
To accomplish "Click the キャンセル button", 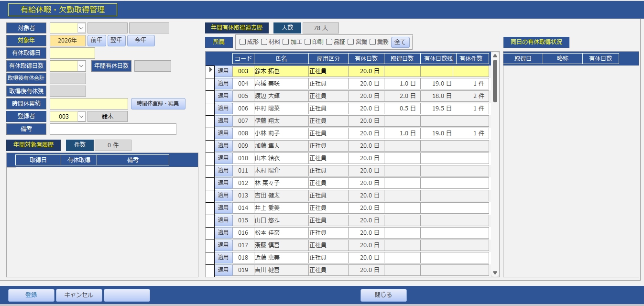I will click(78, 295).
